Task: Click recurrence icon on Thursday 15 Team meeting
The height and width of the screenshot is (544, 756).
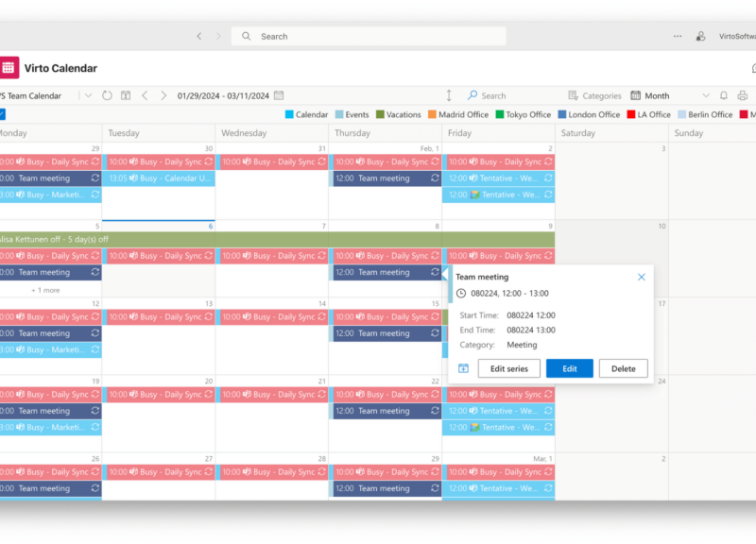Action: pos(435,333)
